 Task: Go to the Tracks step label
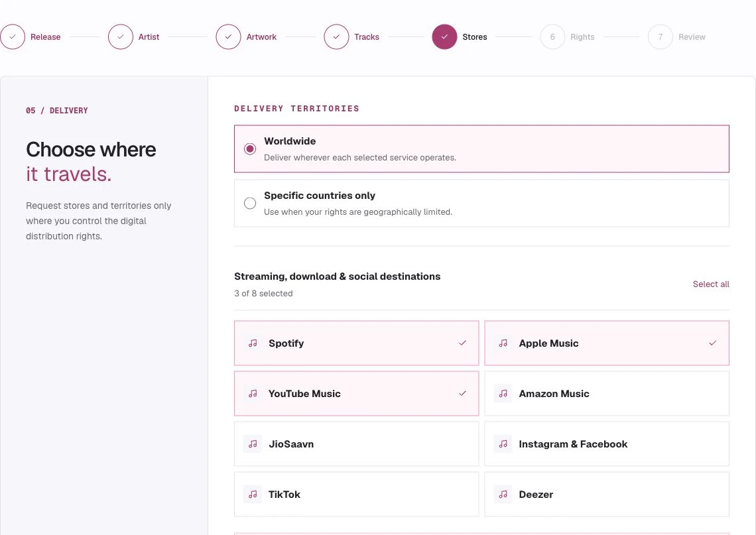click(x=367, y=37)
